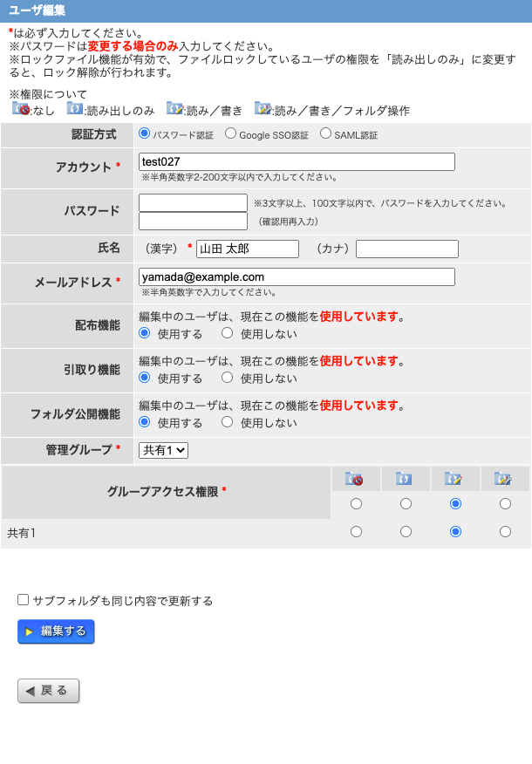Enable 'サブフォルダも同じ内容で更新する' checkbox
The width and height of the screenshot is (532, 764).
24,600
